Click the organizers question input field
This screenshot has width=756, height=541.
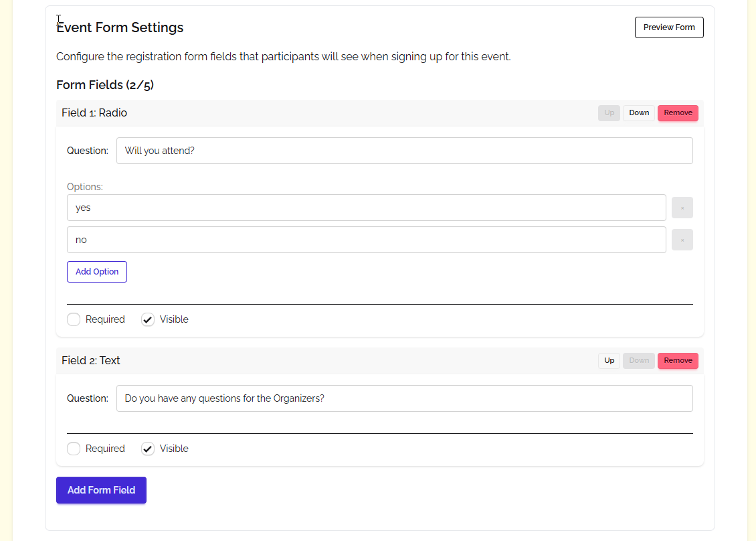click(404, 398)
